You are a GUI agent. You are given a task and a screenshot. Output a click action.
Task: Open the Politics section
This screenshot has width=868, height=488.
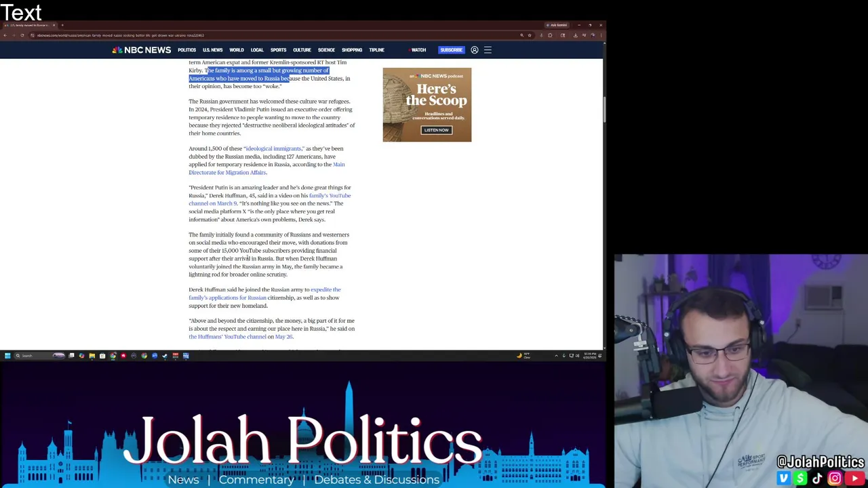coord(186,50)
